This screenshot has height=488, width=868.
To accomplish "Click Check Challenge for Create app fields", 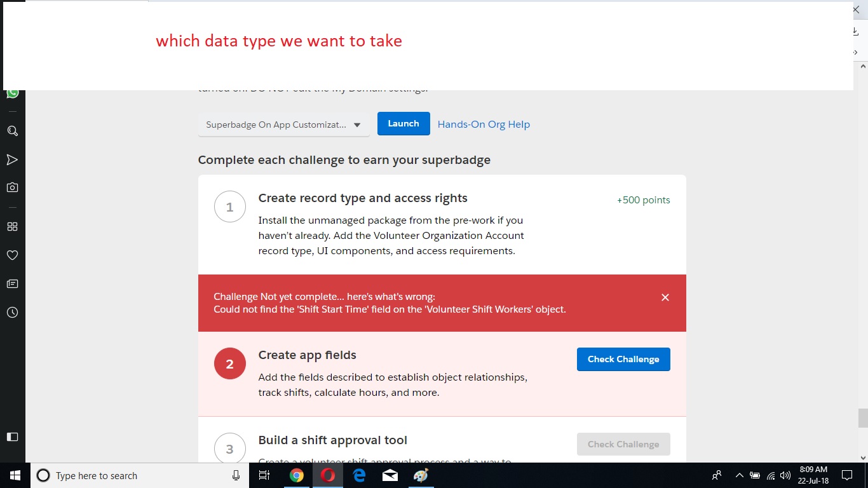I will coord(623,359).
